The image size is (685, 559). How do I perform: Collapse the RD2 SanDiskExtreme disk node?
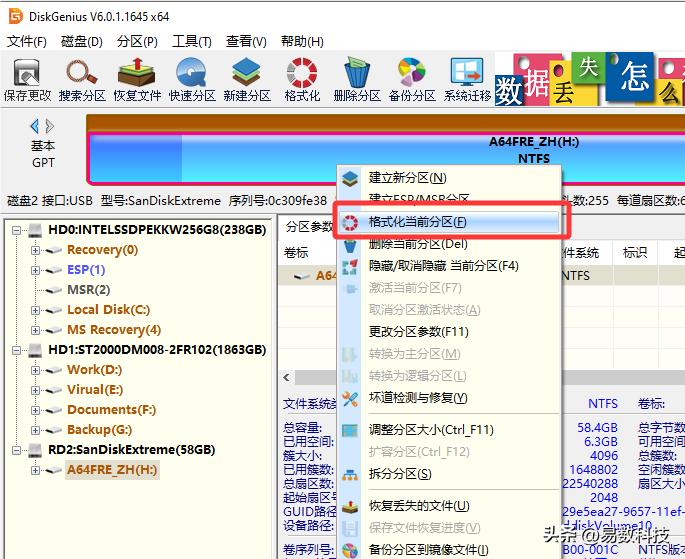tap(16, 450)
